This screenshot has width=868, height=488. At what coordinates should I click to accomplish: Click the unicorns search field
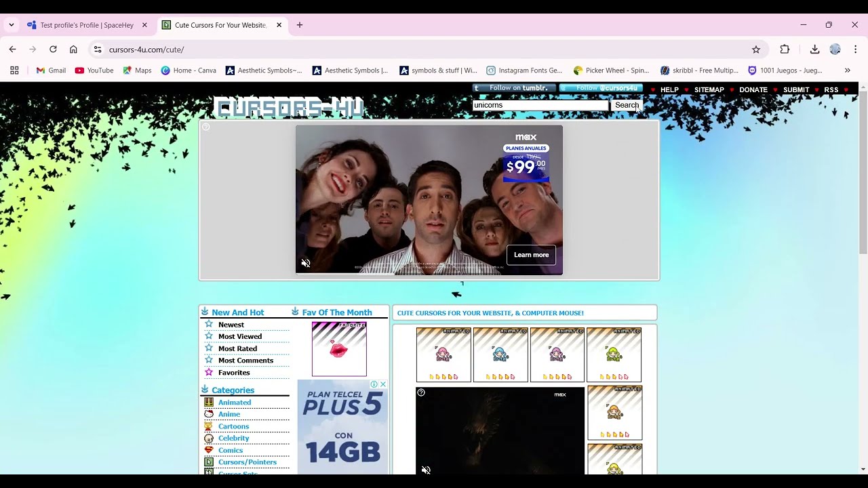(x=540, y=105)
